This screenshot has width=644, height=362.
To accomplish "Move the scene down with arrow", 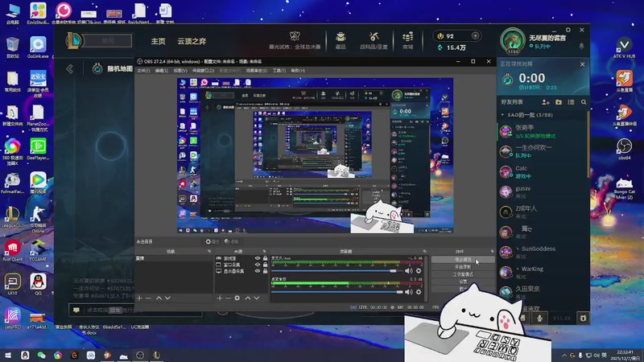I will click(167, 298).
